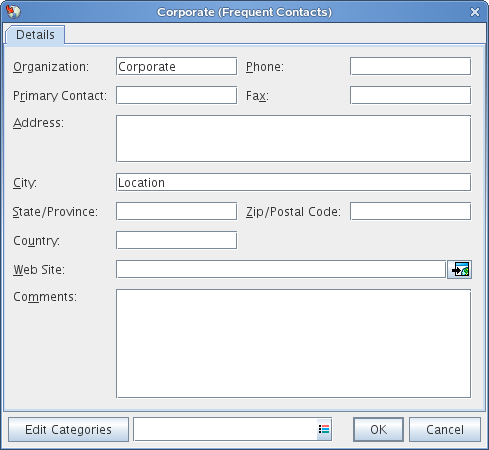Viewport: 489px width, 450px height.
Task: Click the Fax input field
Action: 411,95
